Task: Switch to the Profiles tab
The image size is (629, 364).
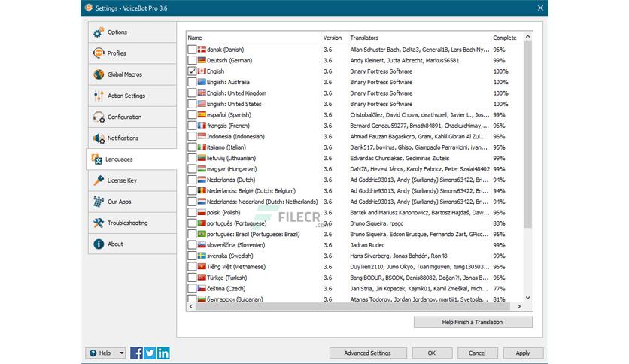Action: tap(132, 53)
